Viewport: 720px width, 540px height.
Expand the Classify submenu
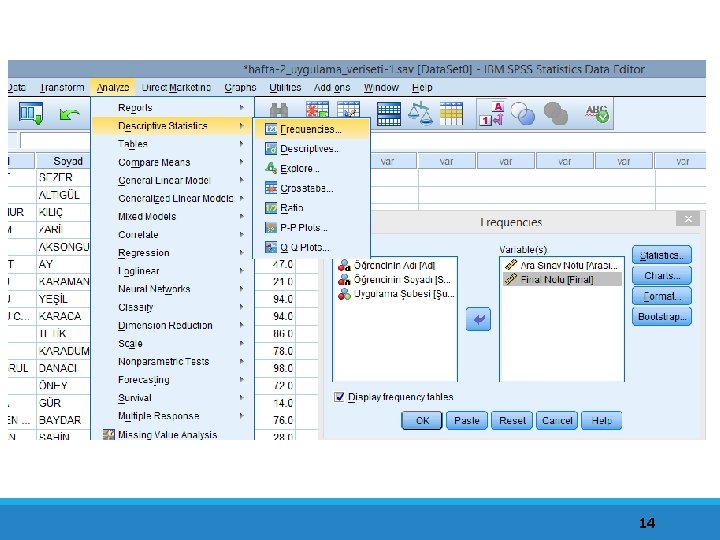tap(172, 307)
